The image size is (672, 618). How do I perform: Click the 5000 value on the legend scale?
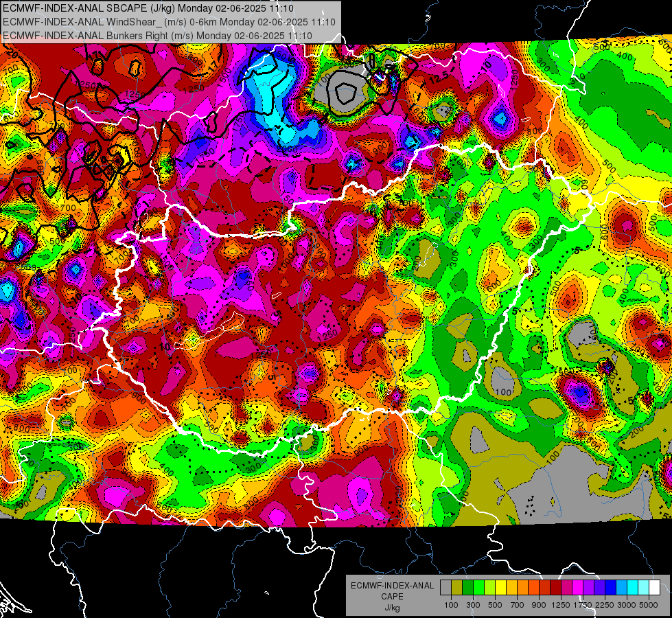[649, 605]
